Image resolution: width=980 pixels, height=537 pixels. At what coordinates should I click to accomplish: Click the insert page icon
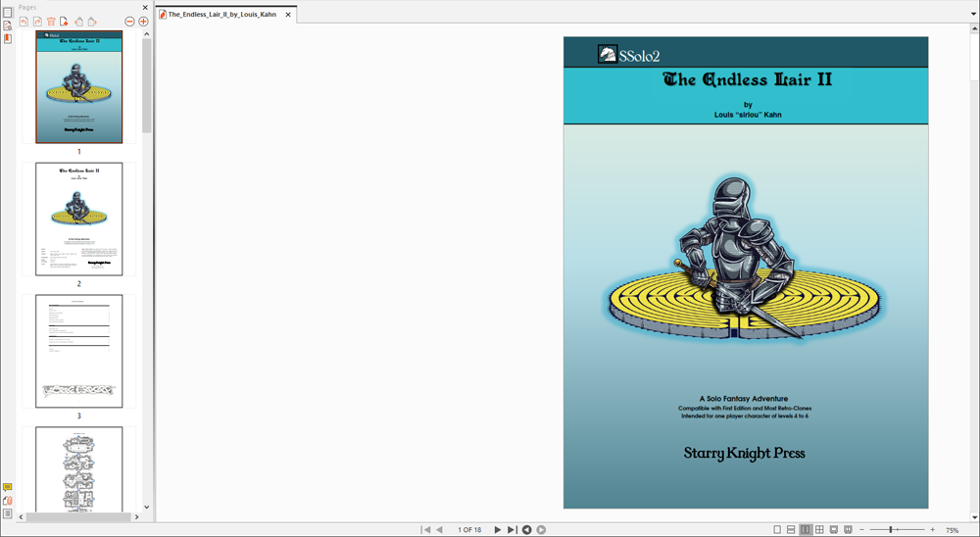click(65, 22)
